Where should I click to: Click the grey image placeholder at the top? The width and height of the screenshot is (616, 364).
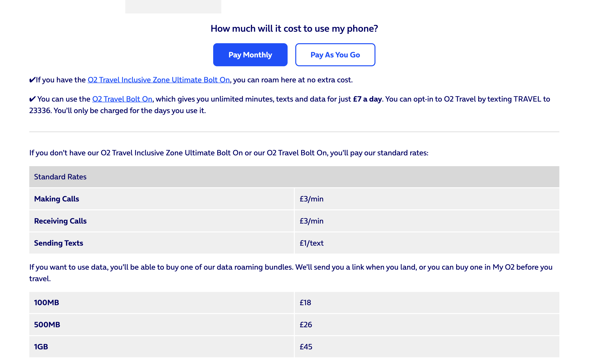(x=173, y=6)
